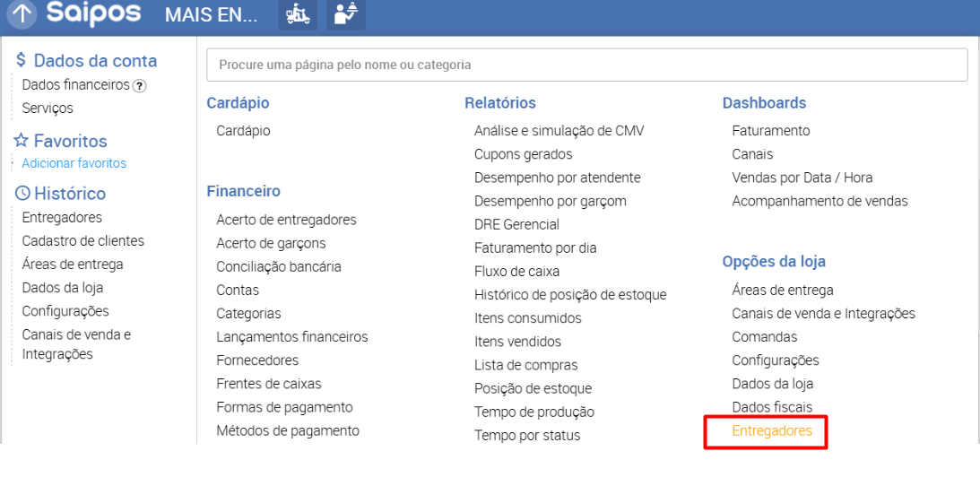Open Conciliação bancária
This screenshot has height=486, width=980.
click(x=279, y=266)
